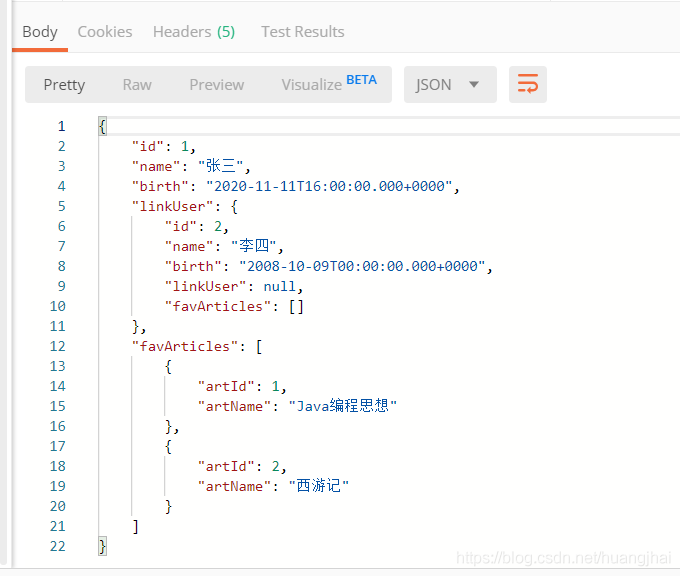This screenshot has height=576, width=680.
Task: Switch to the Body tab
Action: pos(40,32)
